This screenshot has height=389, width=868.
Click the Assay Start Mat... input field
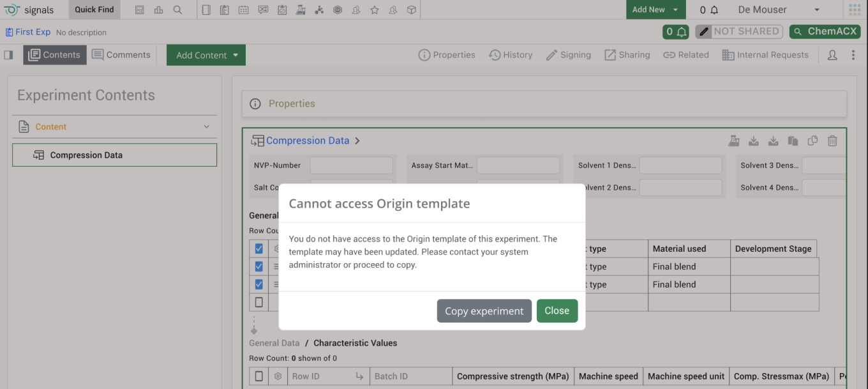pos(518,165)
